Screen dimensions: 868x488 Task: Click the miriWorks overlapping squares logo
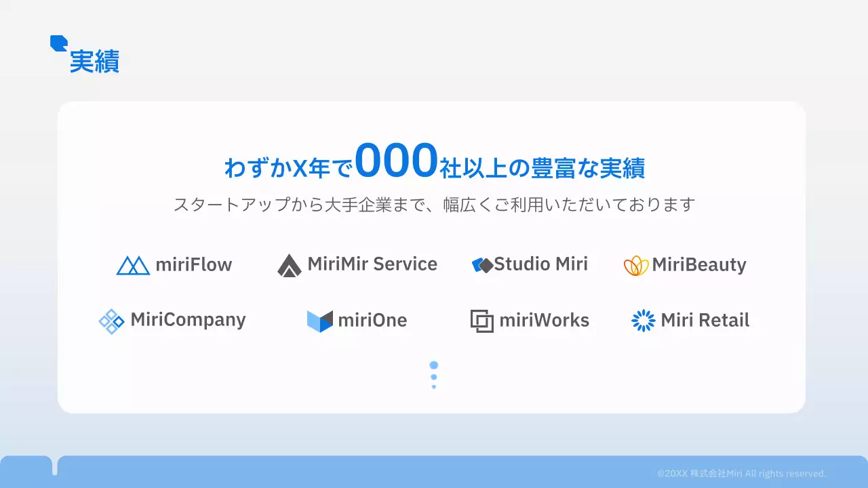pyautogui.click(x=481, y=321)
